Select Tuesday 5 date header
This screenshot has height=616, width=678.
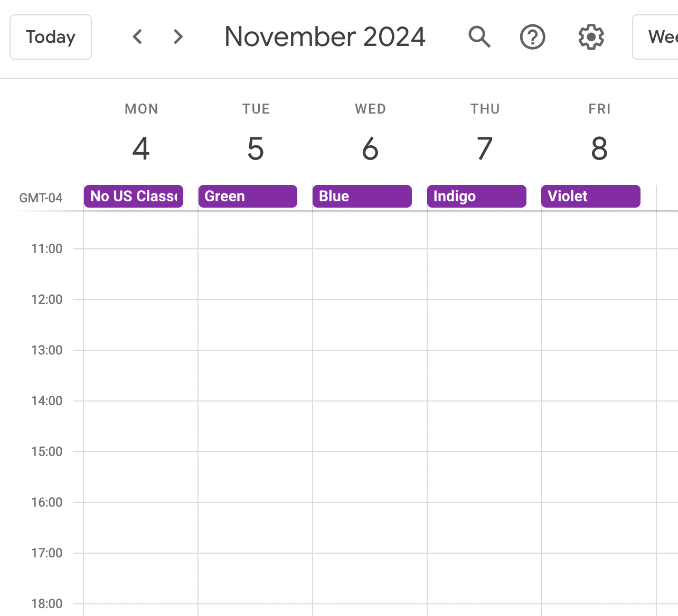tap(256, 148)
